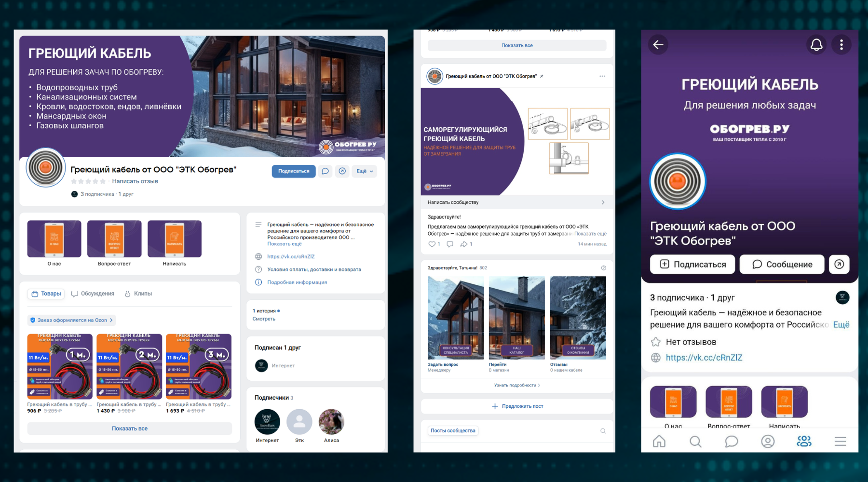Tap the home icon in bottom navigation
The height and width of the screenshot is (482, 868).
(659, 441)
